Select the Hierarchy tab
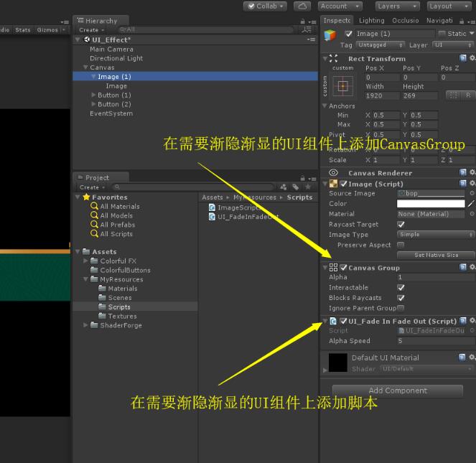Image resolution: width=476 pixels, height=463 pixels. point(101,21)
